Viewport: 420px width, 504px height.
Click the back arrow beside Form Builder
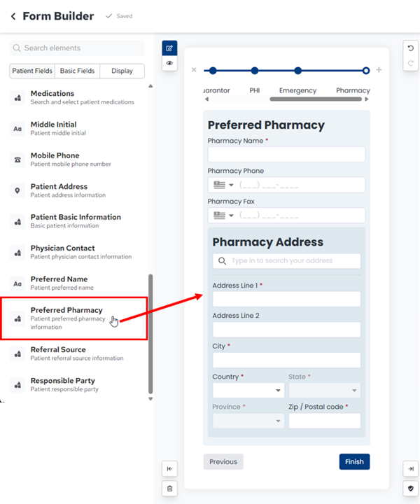tap(13, 16)
